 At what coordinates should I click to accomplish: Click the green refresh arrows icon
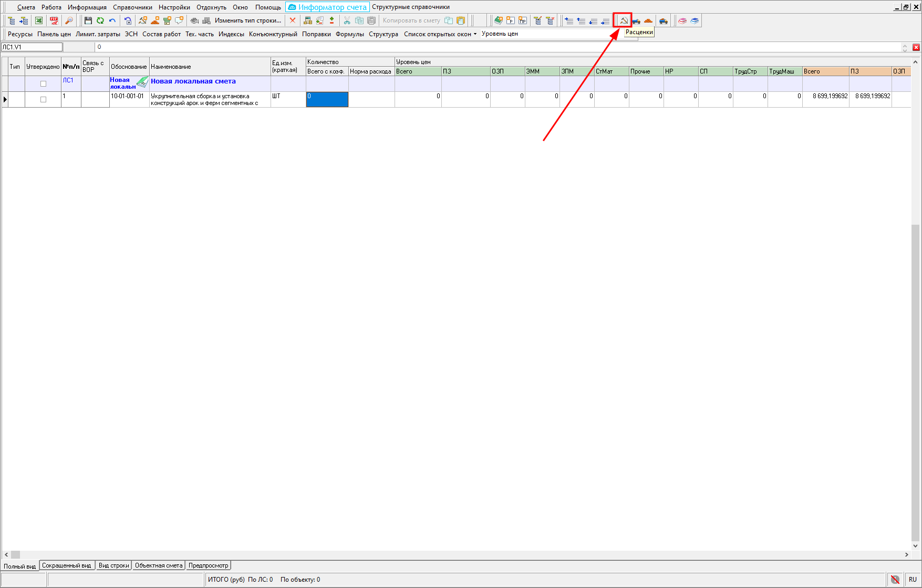point(100,21)
